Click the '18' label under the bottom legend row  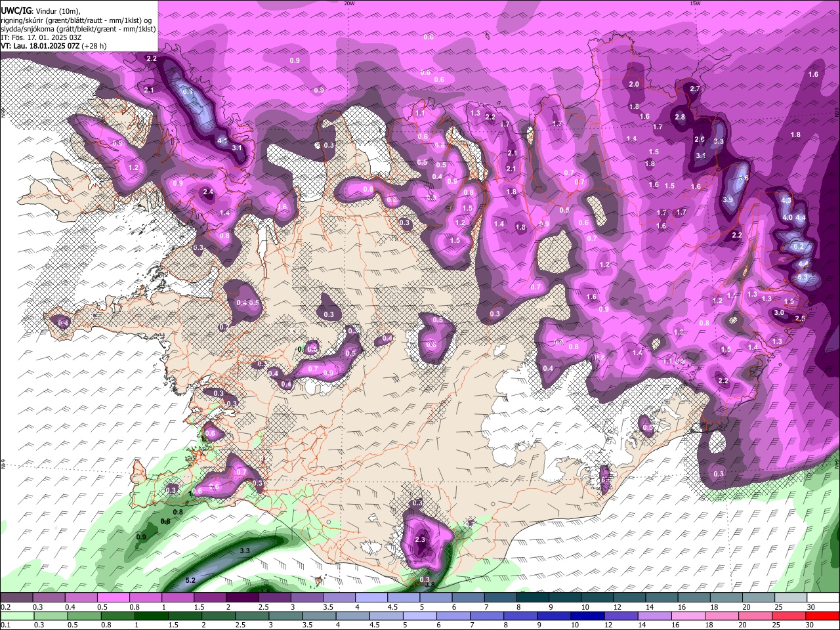[710, 625]
